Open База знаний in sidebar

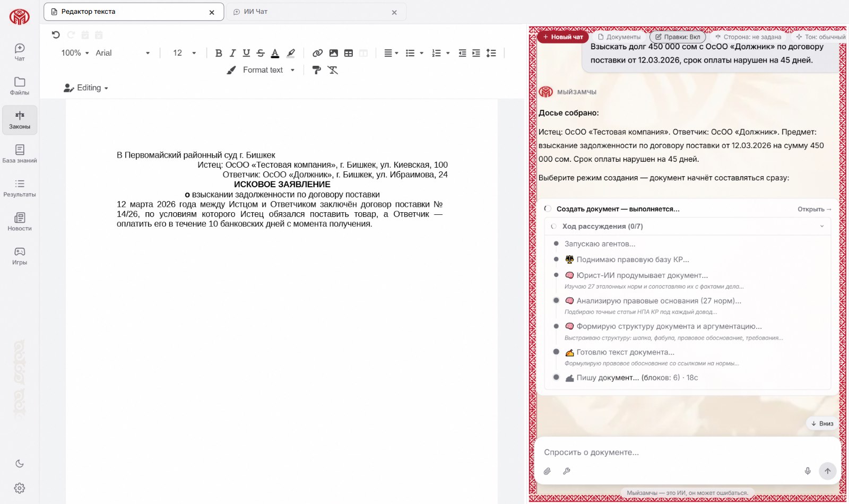pyautogui.click(x=20, y=154)
